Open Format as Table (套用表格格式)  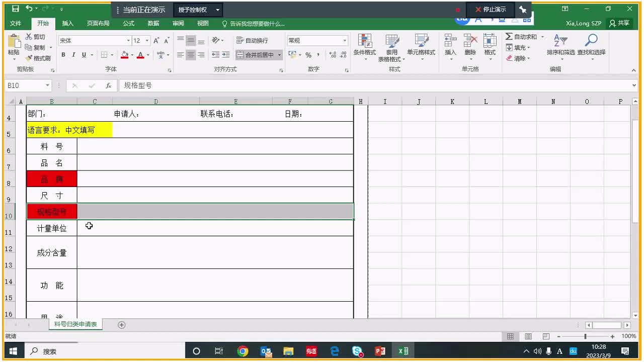392,48
